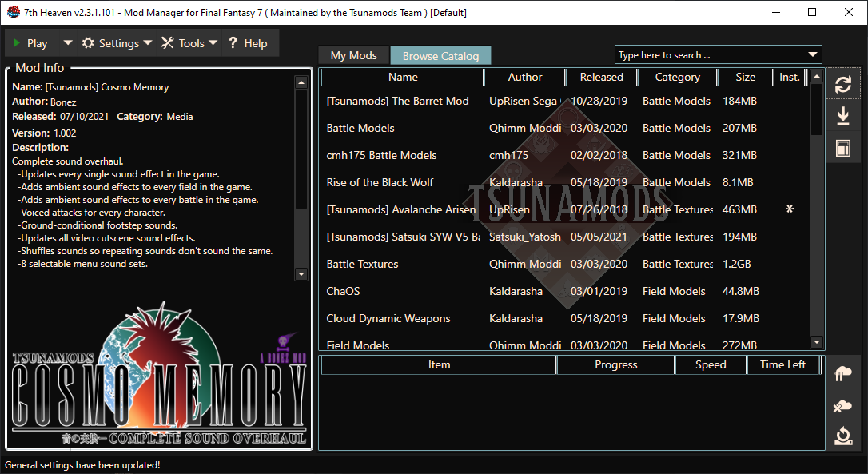The height and width of the screenshot is (474, 868).
Task: Select [Tsunamods] Satsuki SYW V5 mod row
Action: click(564, 237)
